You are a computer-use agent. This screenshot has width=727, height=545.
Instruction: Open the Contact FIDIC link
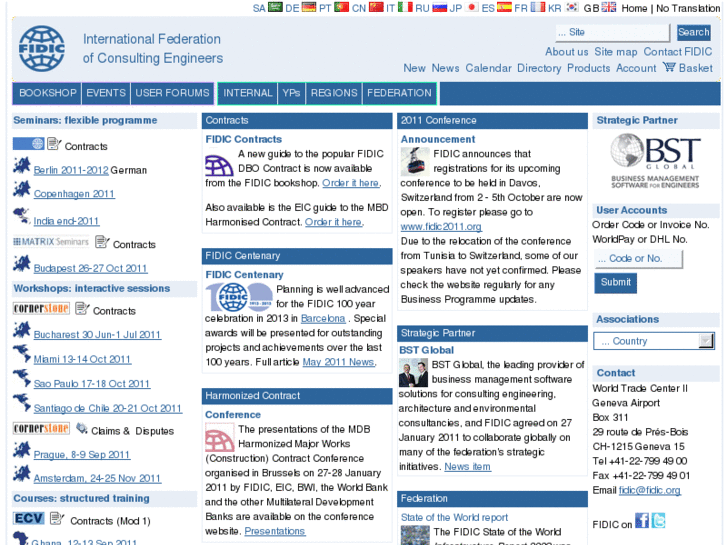point(677,51)
